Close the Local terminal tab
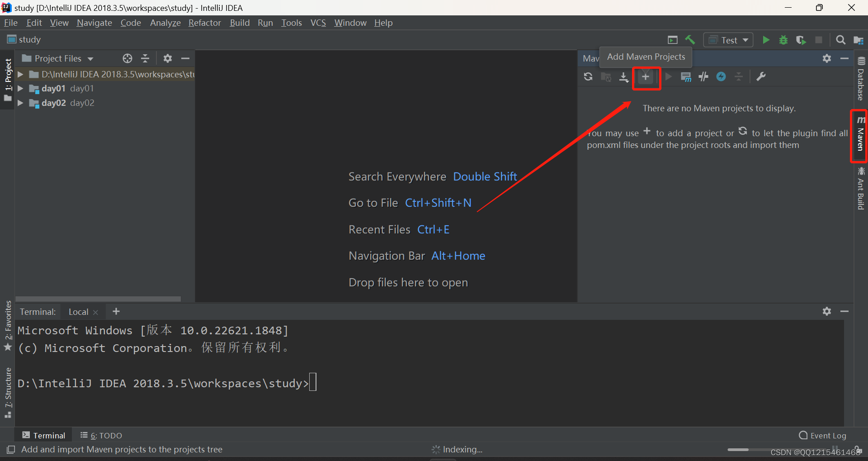868x461 pixels. click(95, 312)
